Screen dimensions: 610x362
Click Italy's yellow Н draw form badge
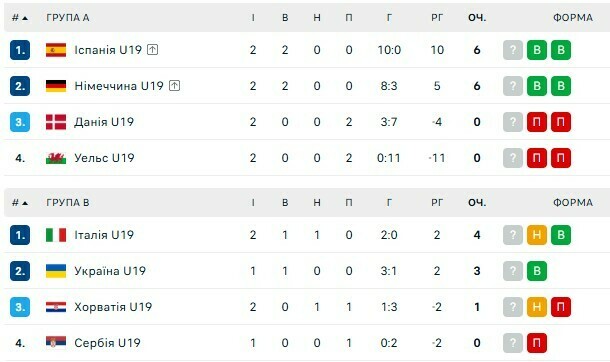(537, 235)
